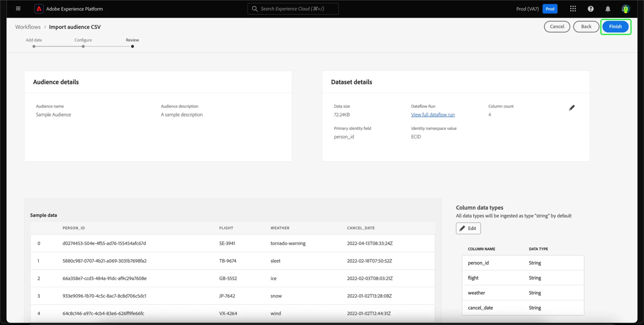The height and width of the screenshot is (325, 644).
Task: Click the pencil icon in Dataset details
Action: tap(572, 108)
